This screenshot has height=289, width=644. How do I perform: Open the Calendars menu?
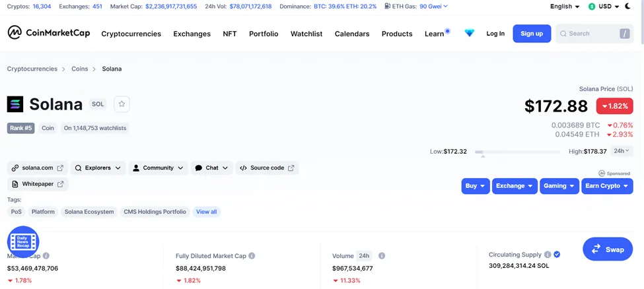[x=352, y=34]
